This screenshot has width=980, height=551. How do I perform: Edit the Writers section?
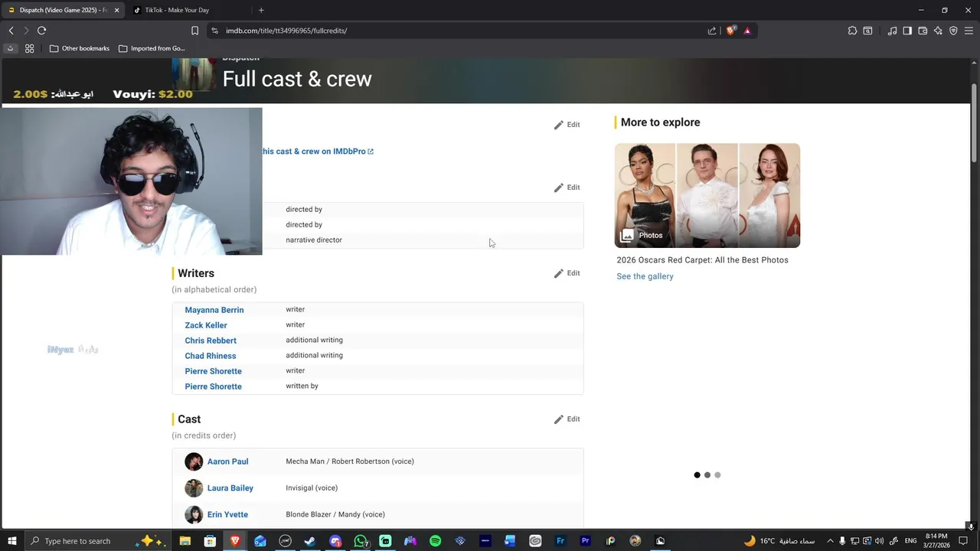click(567, 273)
